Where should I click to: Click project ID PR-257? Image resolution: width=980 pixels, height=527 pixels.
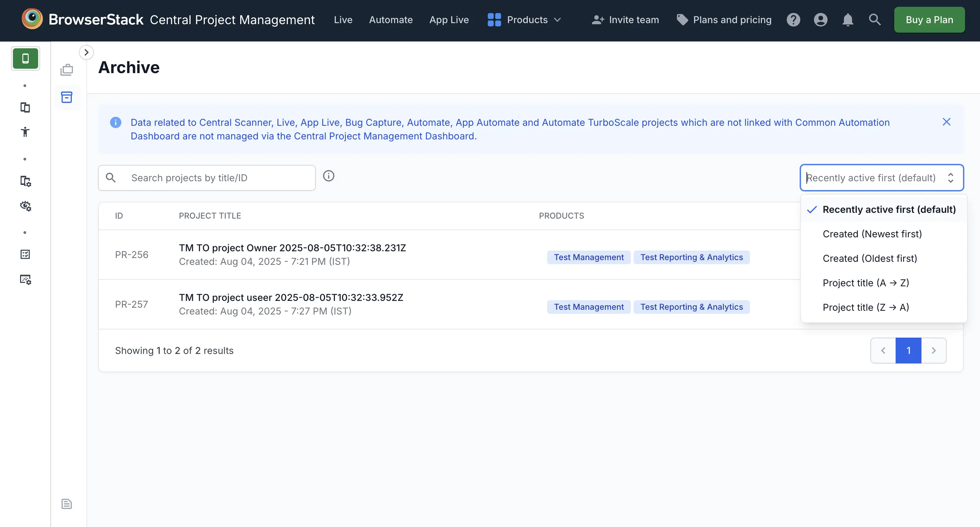point(132,305)
